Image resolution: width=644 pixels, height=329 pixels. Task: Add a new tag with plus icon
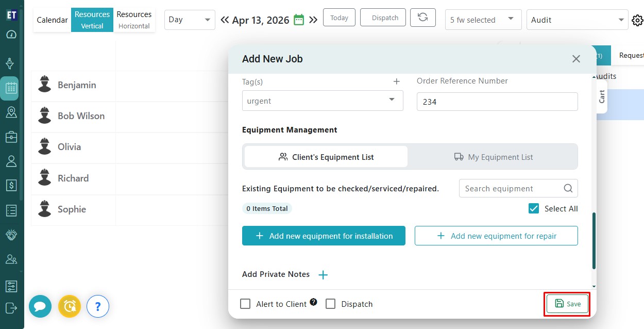point(396,81)
